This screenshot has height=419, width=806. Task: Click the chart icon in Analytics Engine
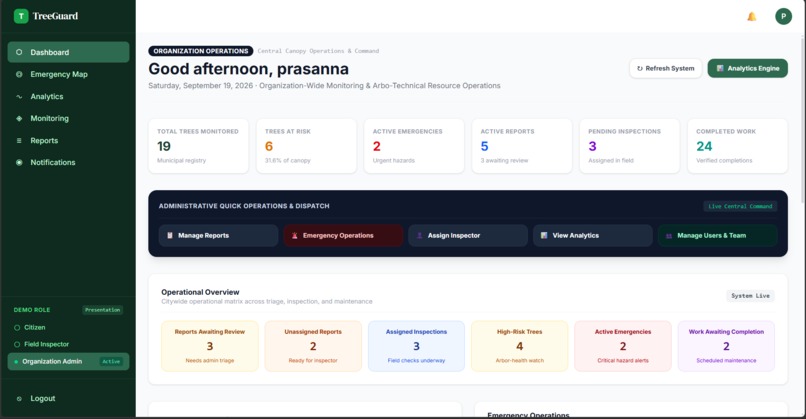click(x=720, y=68)
